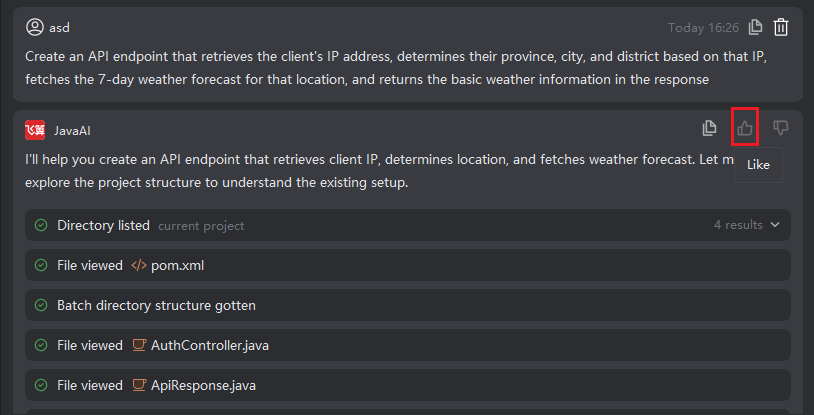The width and height of the screenshot is (814, 415).
Task: Click the ApiResponse.java Java file icon
Action: [x=139, y=385]
